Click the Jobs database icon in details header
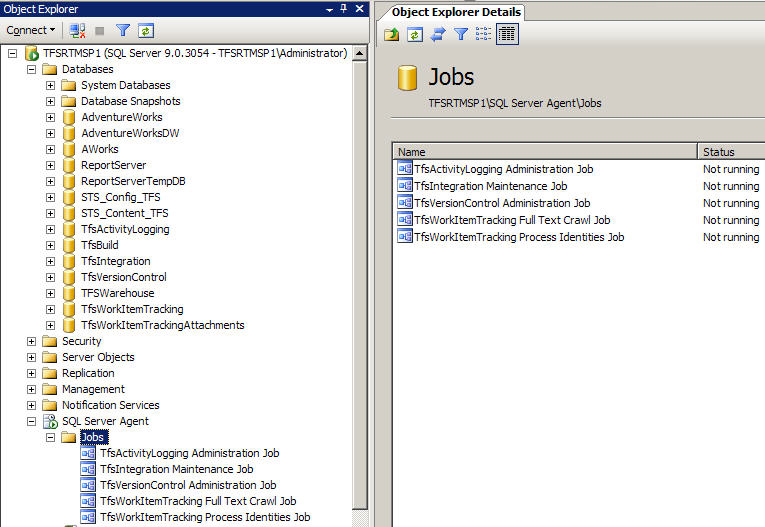Screen dimensions: 765x527 click(x=407, y=78)
